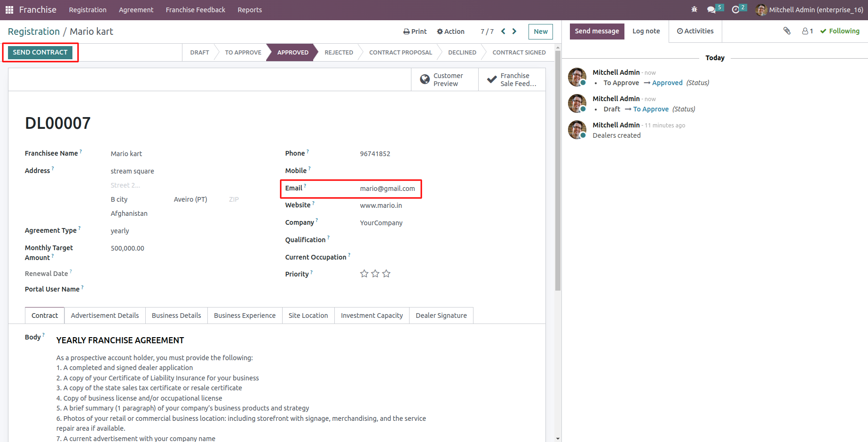Screen dimensions: 868x442
Task: Select the REJECTED status stage
Action: (x=339, y=52)
